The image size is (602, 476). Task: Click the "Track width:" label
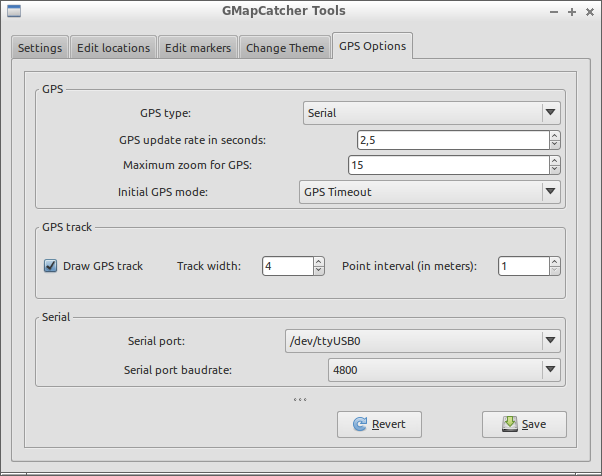coord(209,266)
